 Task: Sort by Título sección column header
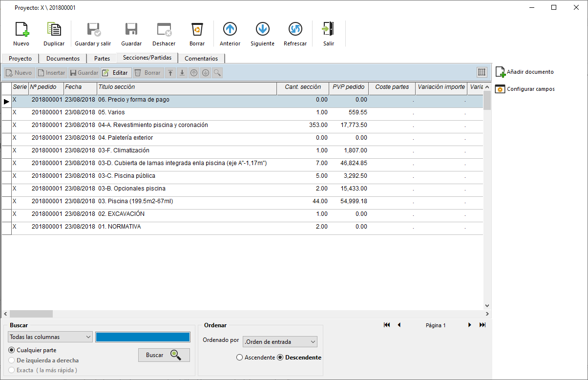coord(187,87)
